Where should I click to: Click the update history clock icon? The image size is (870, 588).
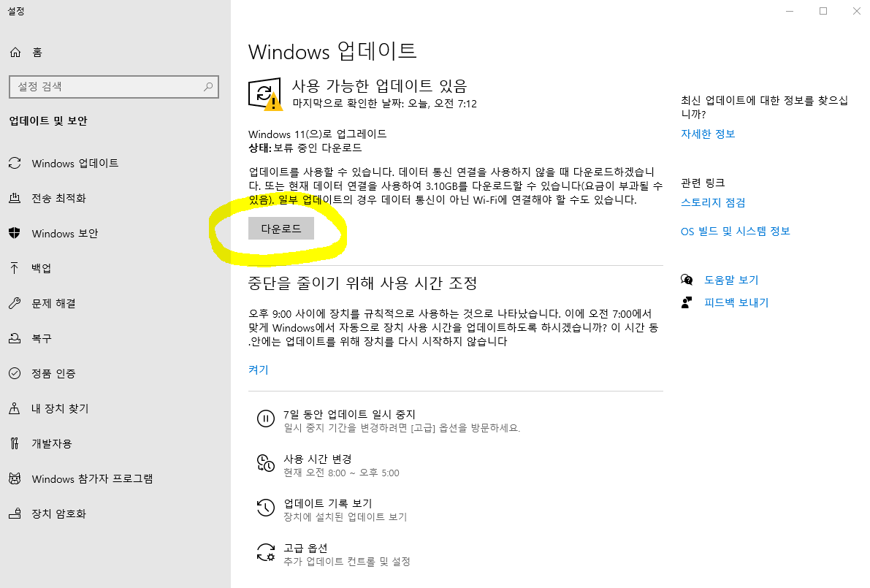(x=266, y=508)
